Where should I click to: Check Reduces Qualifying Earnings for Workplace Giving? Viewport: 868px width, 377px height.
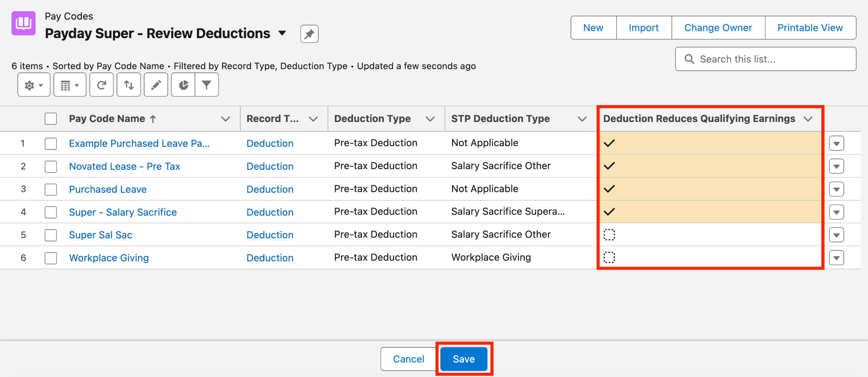[x=609, y=257]
